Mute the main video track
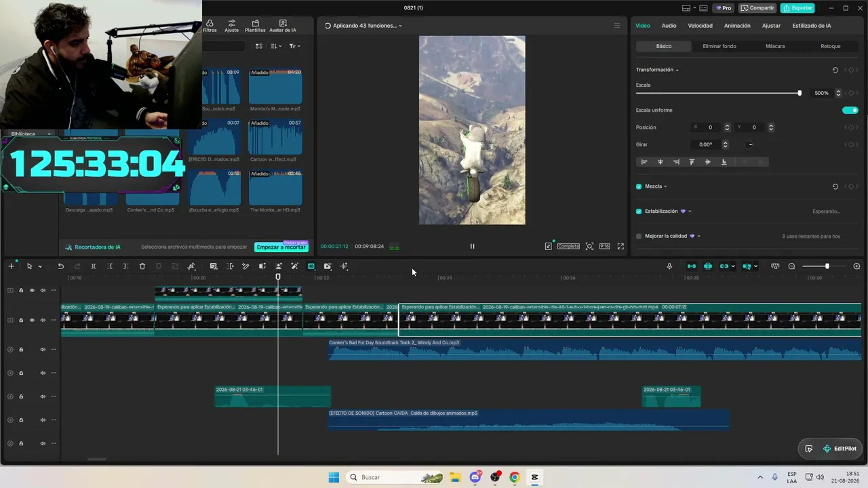 (43, 320)
